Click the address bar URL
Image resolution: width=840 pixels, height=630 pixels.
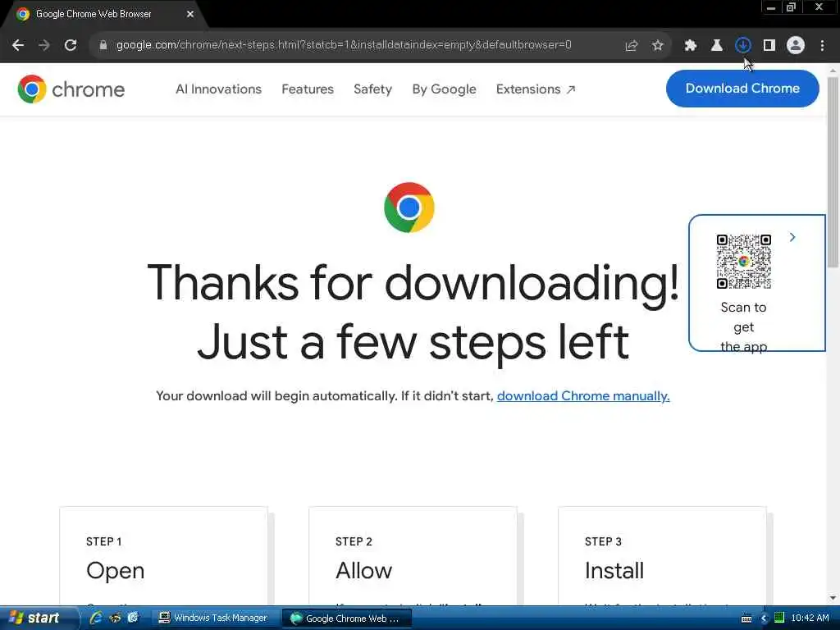coord(344,45)
